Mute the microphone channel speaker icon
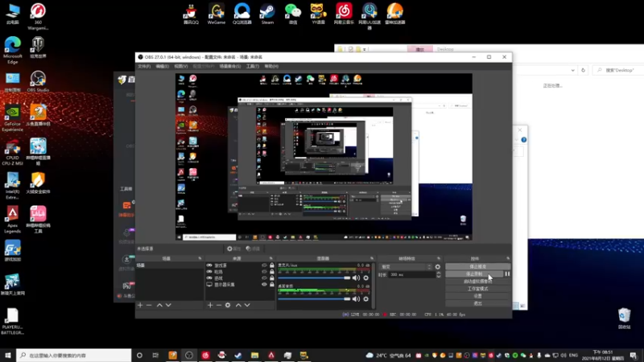 point(356,278)
